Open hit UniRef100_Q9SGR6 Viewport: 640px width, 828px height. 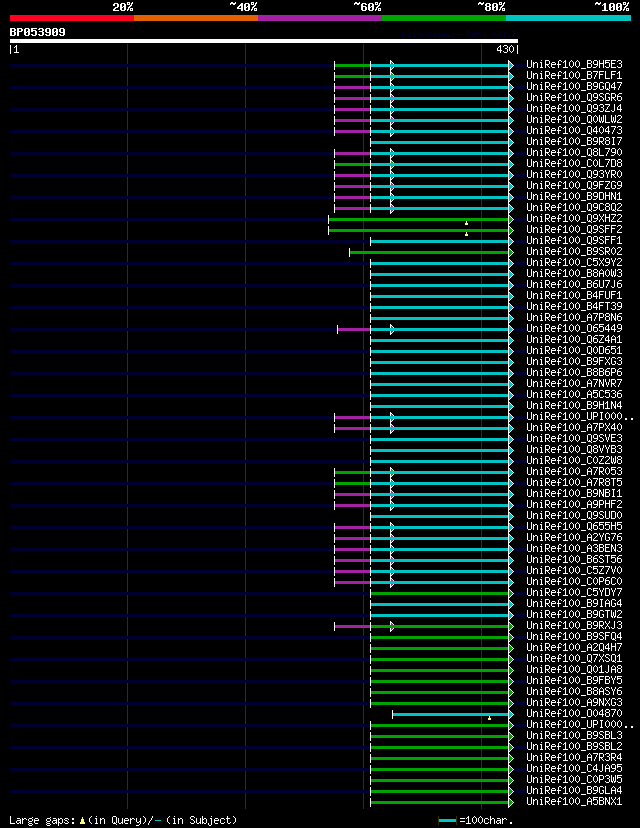[575, 98]
